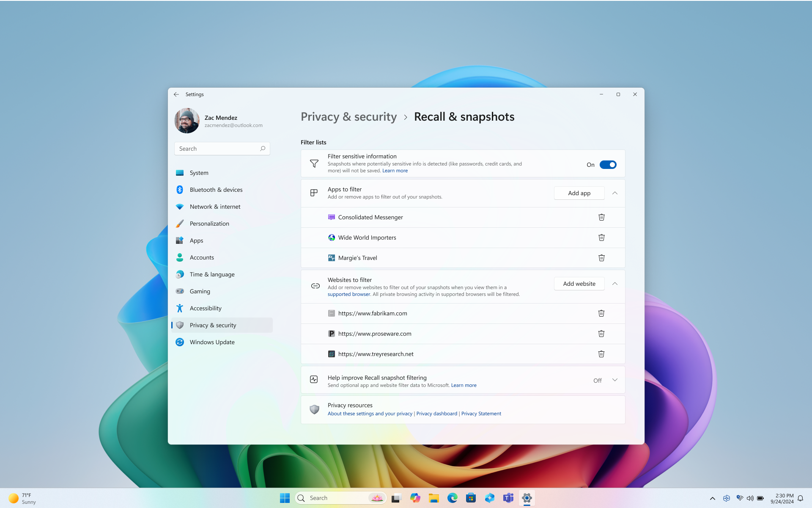The height and width of the screenshot is (508, 812).
Task: Click the Bluetooth & devices sidebar icon
Action: tap(179, 190)
